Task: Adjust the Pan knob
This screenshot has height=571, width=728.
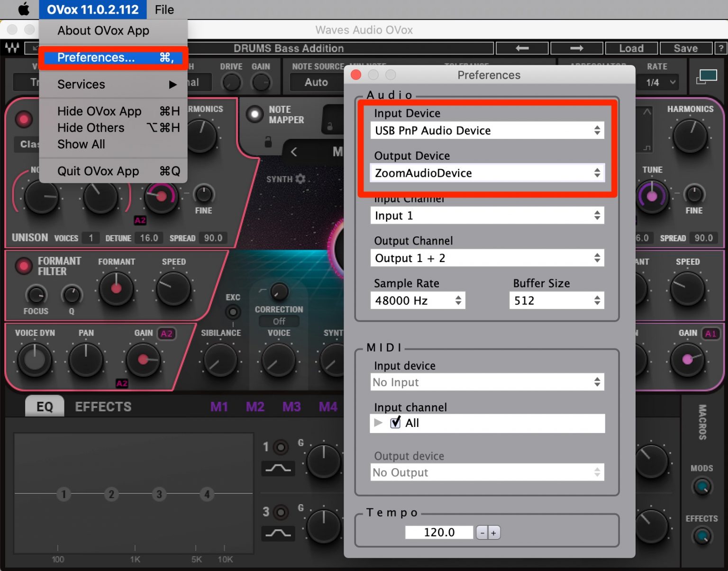Action: 86,360
